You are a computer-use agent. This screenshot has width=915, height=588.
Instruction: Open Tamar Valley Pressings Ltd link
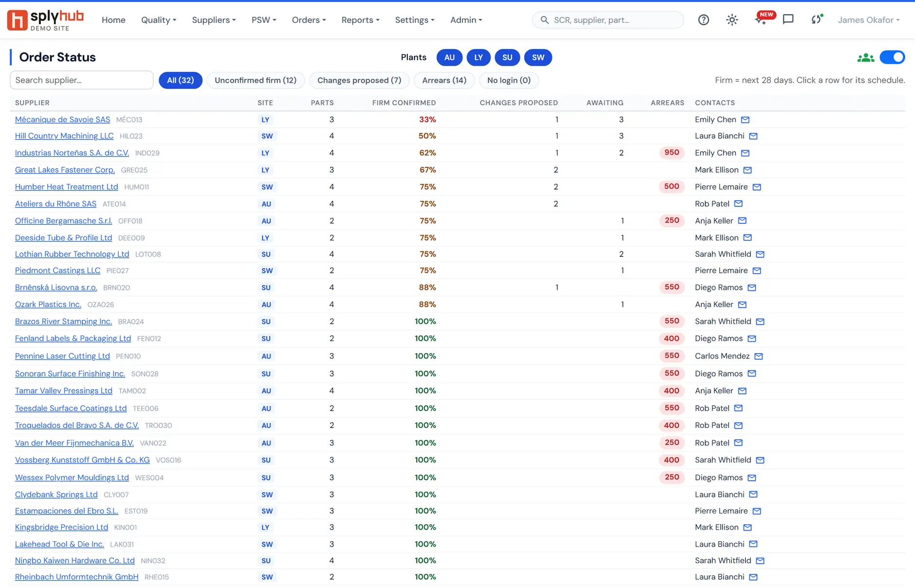point(64,391)
